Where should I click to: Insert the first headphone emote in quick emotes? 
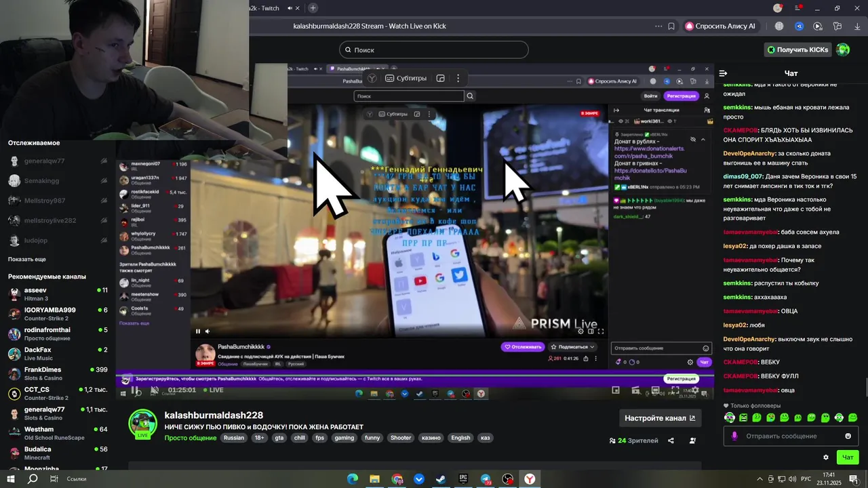(730, 418)
